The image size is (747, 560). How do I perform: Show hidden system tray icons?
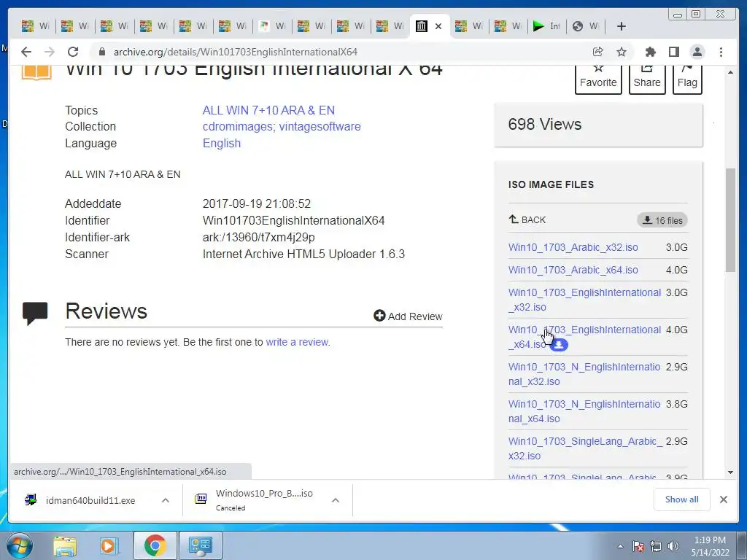coord(620,546)
